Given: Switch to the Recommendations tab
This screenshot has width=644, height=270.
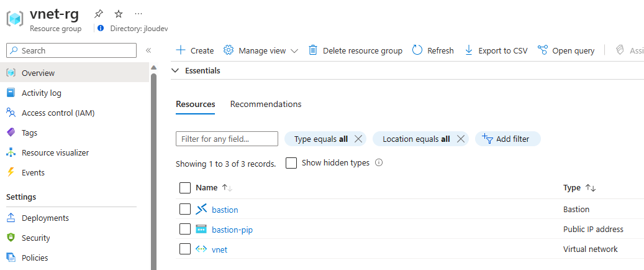Looking at the screenshot, I should [x=266, y=104].
